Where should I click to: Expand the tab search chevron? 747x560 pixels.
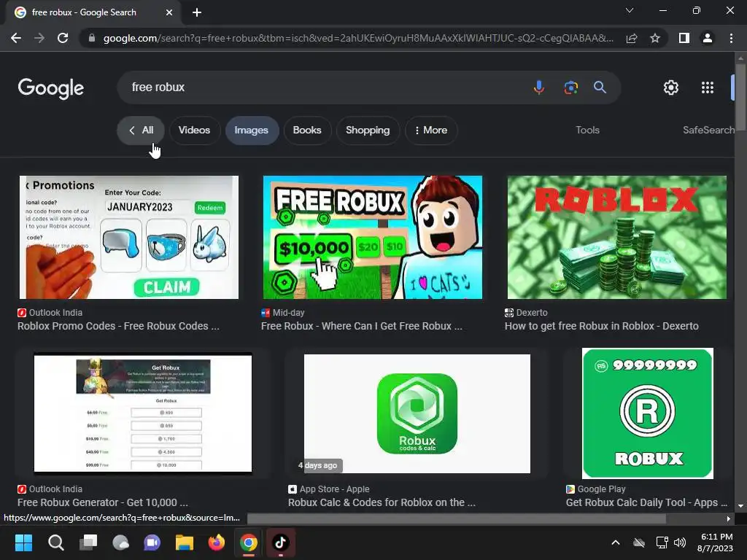pyautogui.click(x=630, y=10)
